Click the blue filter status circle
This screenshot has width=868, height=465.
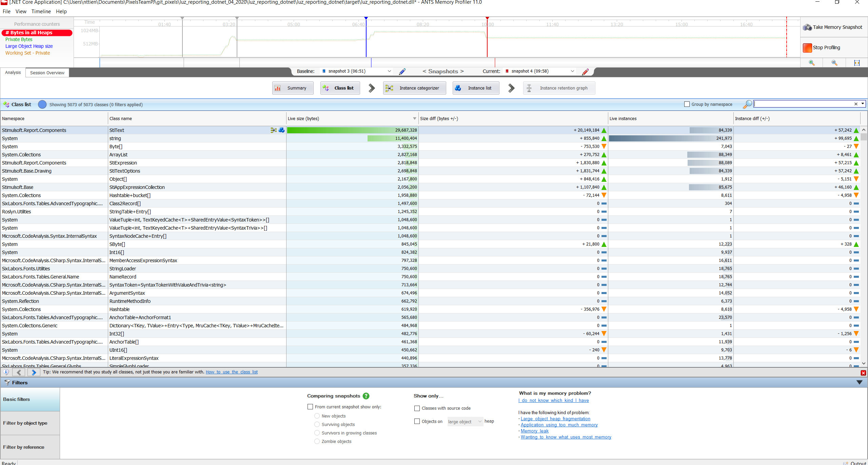42,104
